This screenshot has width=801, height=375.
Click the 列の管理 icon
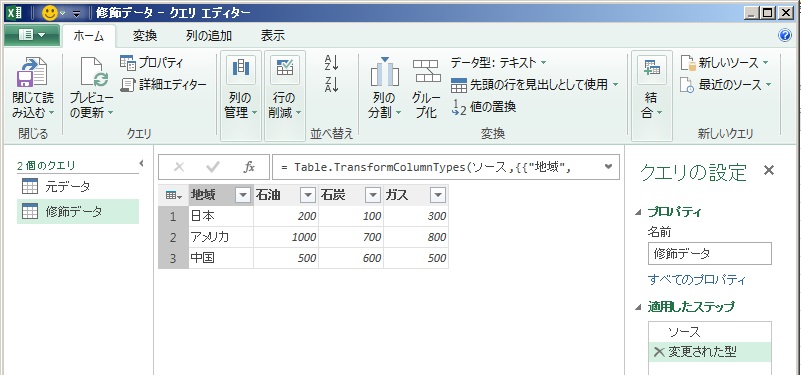point(241,69)
